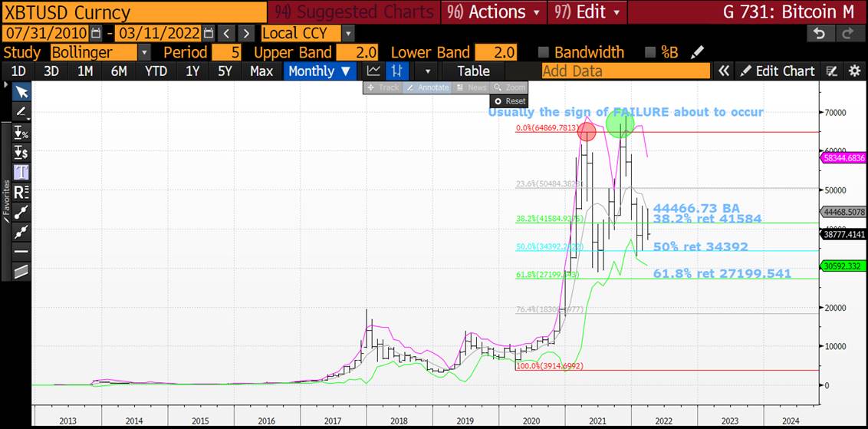Open chart type dropdown arrow
The image size is (868, 429).
tap(427, 71)
